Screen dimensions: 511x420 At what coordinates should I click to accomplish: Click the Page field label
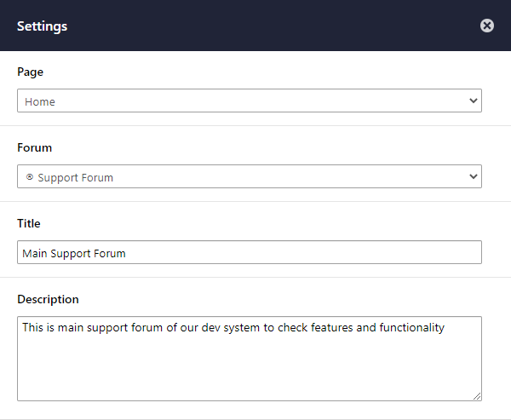(30, 72)
